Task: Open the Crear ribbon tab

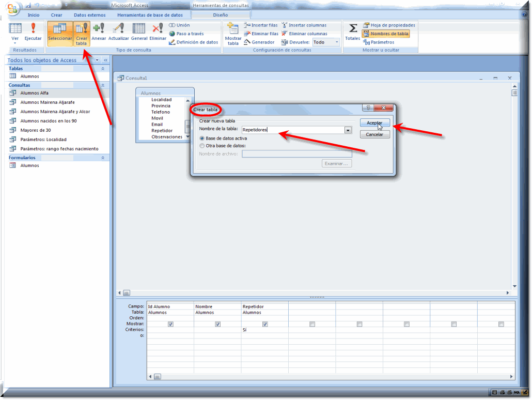Action: coord(57,15)
